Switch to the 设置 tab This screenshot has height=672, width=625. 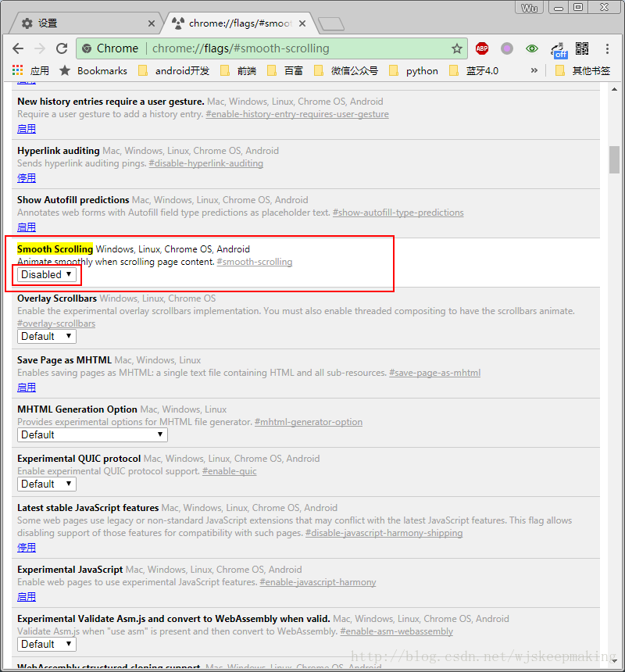tap(86, 23)
